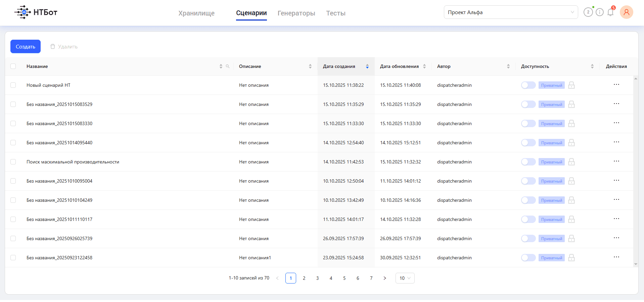Toggle availability switch for Без названия_20251010104249
644x302 pixels.
tap(528, 200)
